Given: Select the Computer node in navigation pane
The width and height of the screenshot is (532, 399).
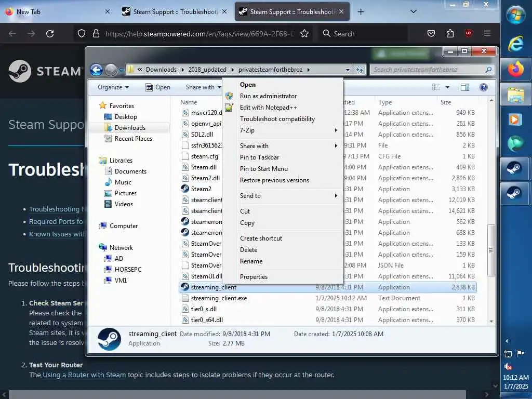Looking at the screenshot, I should click(x=124, y=226).
